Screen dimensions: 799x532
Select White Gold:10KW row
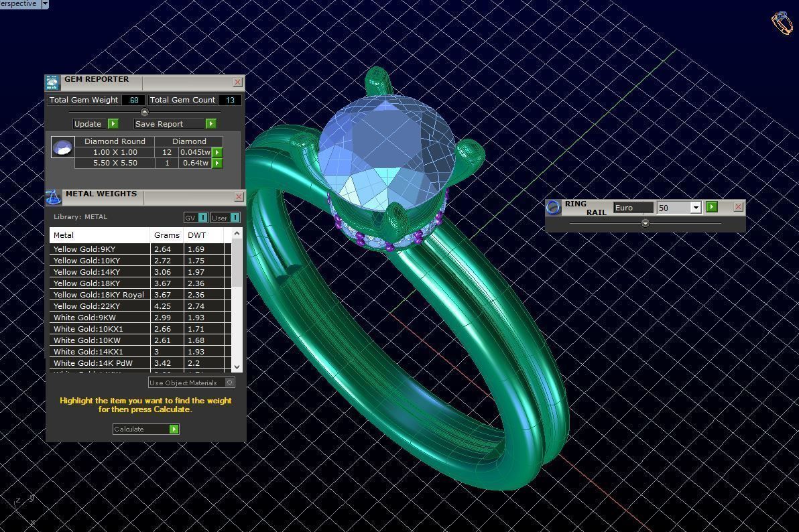click(140, 340)
